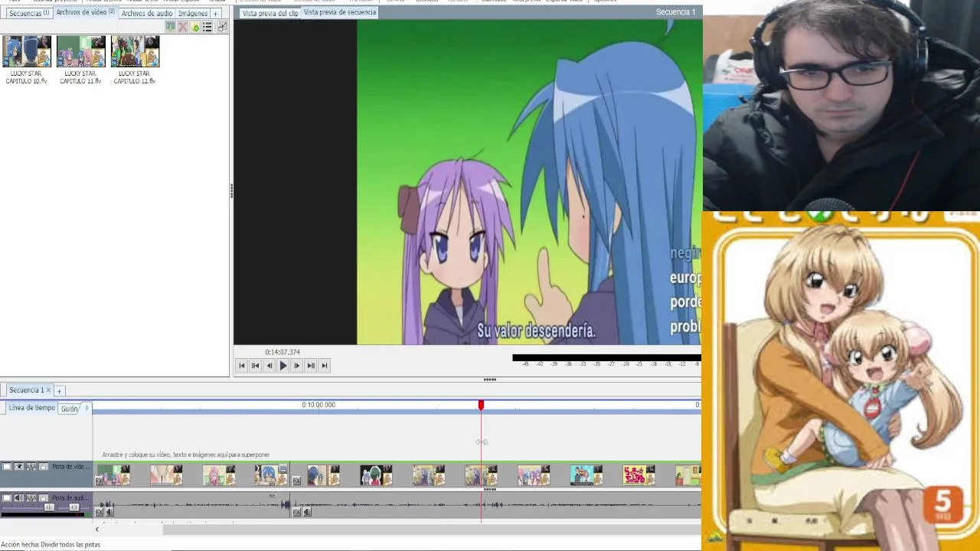Switch the media bin to list view
980x551 pixels.
[207, 27]
